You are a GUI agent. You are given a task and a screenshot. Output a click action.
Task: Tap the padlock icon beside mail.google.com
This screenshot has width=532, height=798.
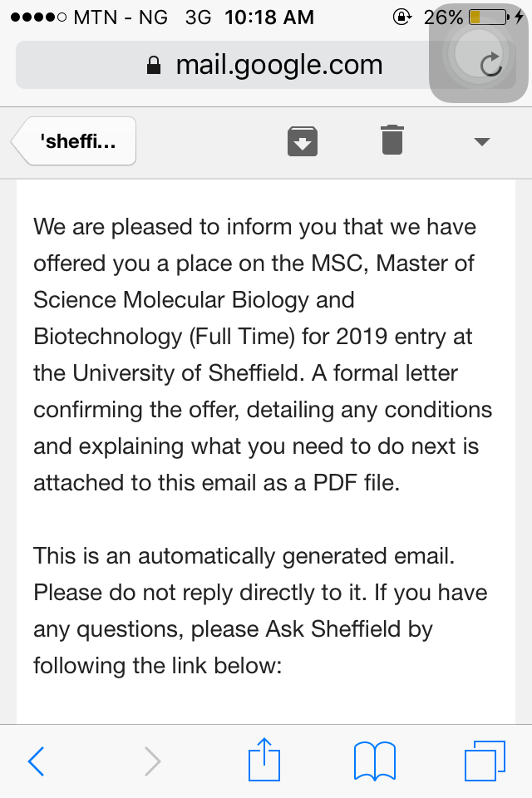coord(154,65)
